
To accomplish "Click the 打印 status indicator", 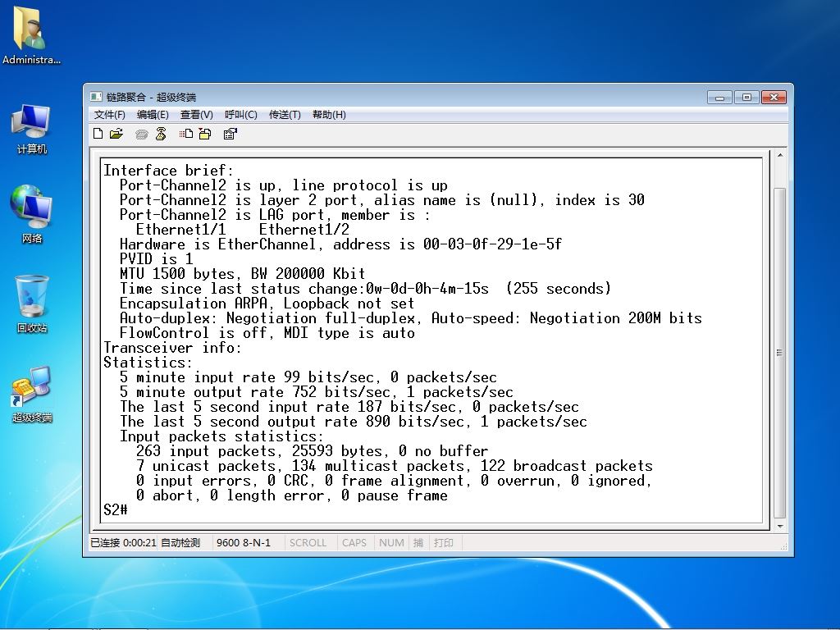I will 444,543.
